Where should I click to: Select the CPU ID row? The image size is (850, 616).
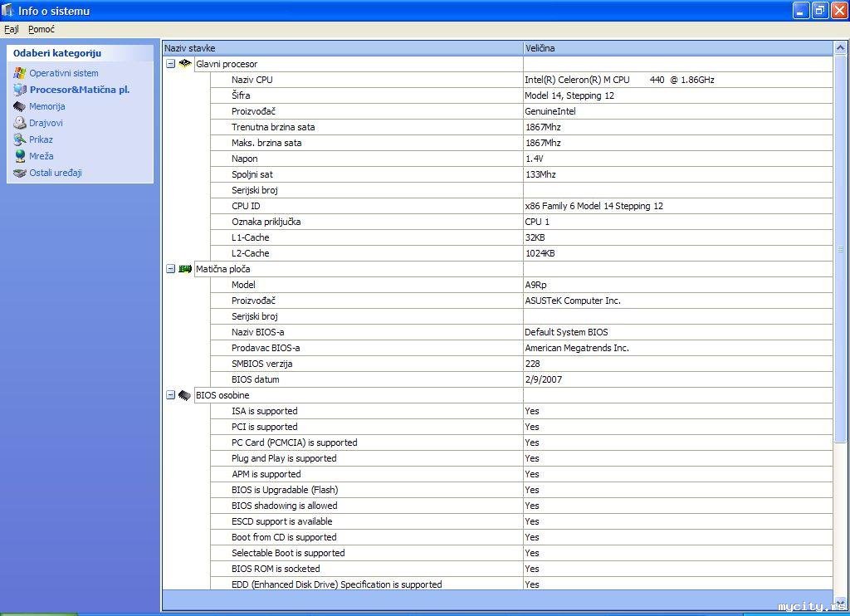521,206
